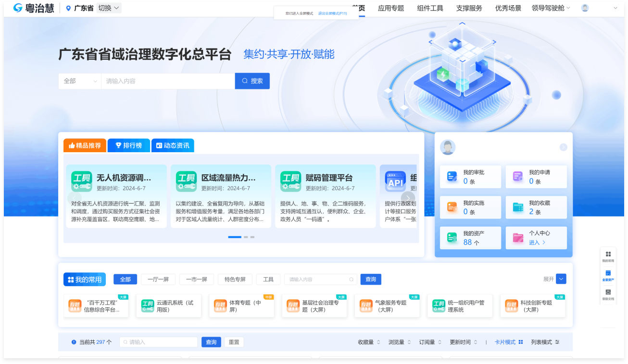Screen dimensions: 628x364
Task: Select second carousel page indicator dot
Action: click(246, 237)
